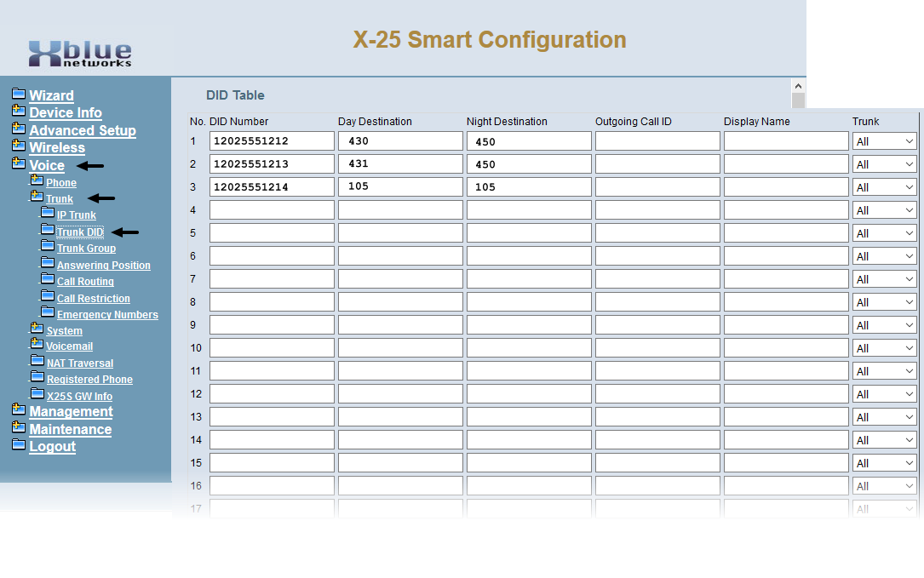The height and width of the screenshot is (578, 924).
Task: Click the scrollbar up arrow
Action: pos(798,86)
